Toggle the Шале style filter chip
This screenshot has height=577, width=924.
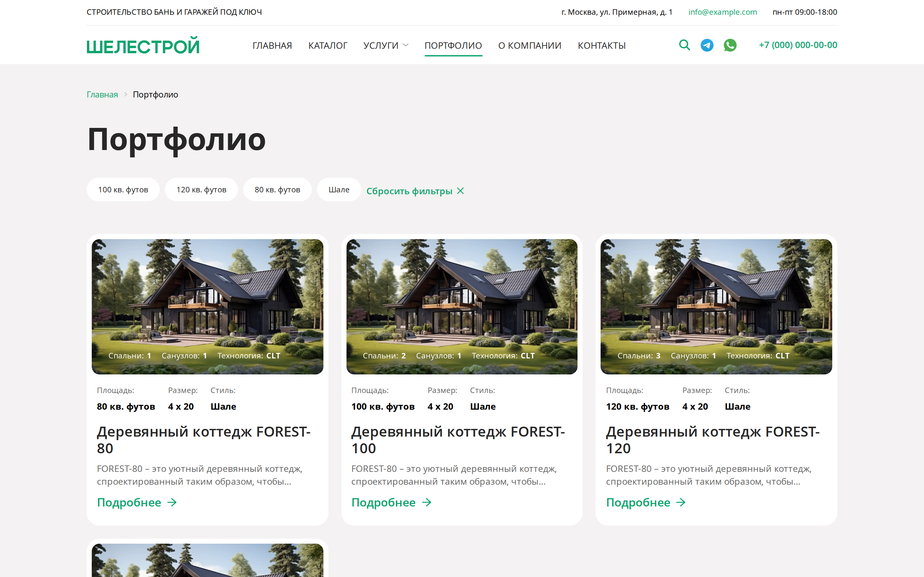click(339, 190)
